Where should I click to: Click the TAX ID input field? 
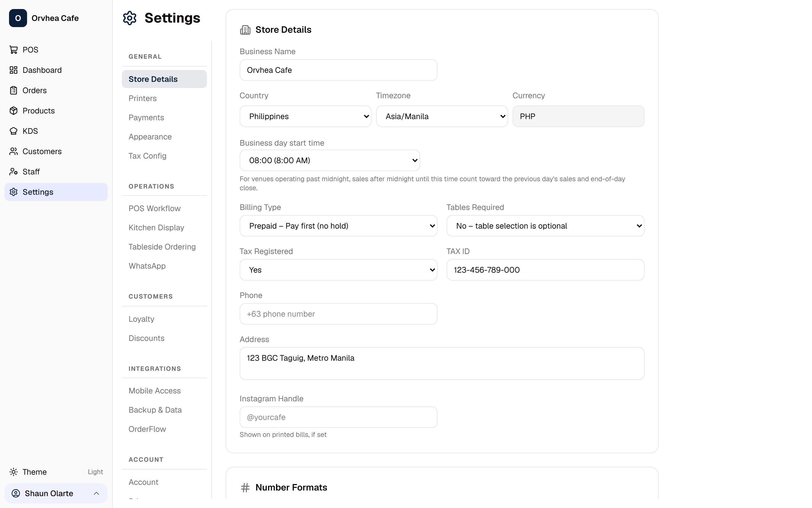click(545, 270)
